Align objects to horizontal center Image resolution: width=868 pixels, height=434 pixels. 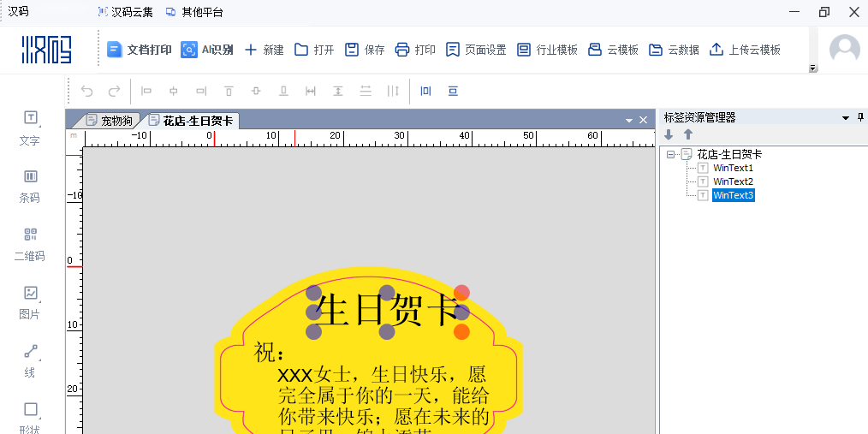174,92
